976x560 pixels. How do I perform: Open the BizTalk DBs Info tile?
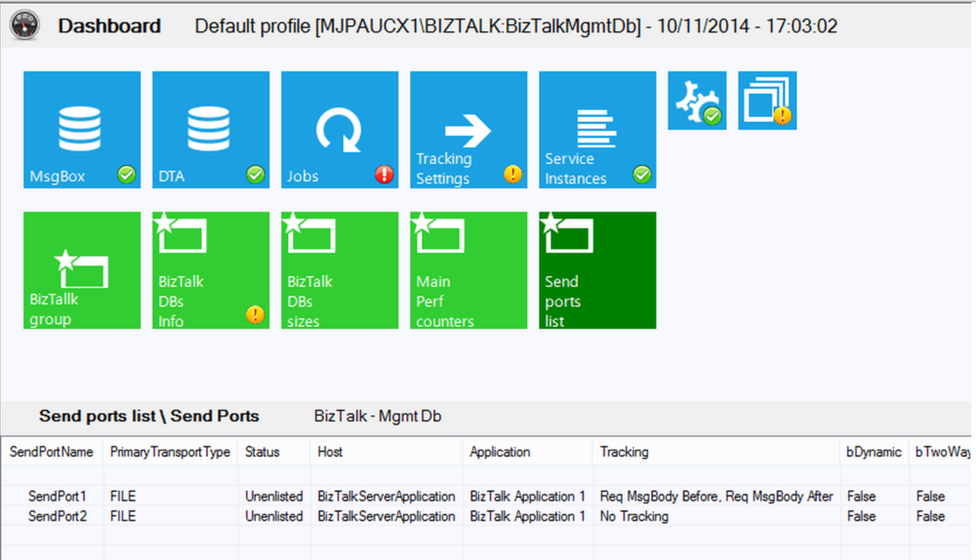[211, 270]
